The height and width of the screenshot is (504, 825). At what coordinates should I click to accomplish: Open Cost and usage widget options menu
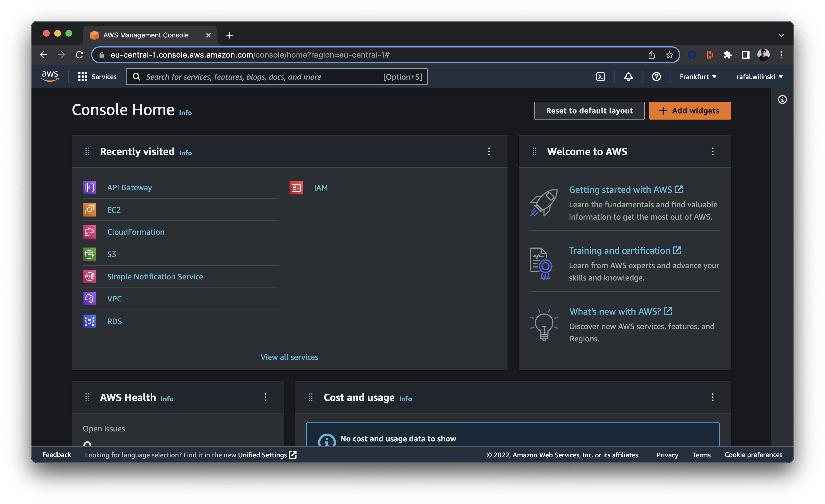712,397
